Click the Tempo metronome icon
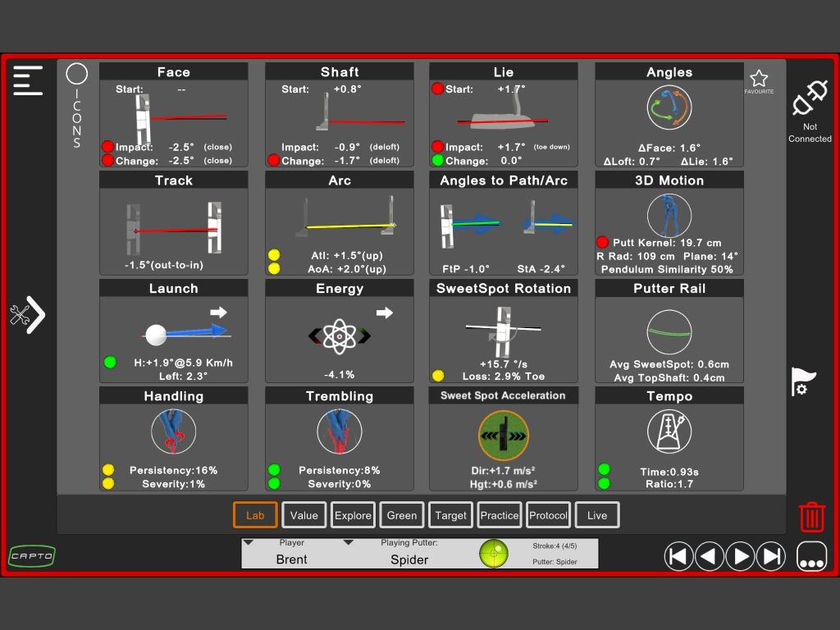Viewport: 840px width, 630px height. tap(669, 431)
